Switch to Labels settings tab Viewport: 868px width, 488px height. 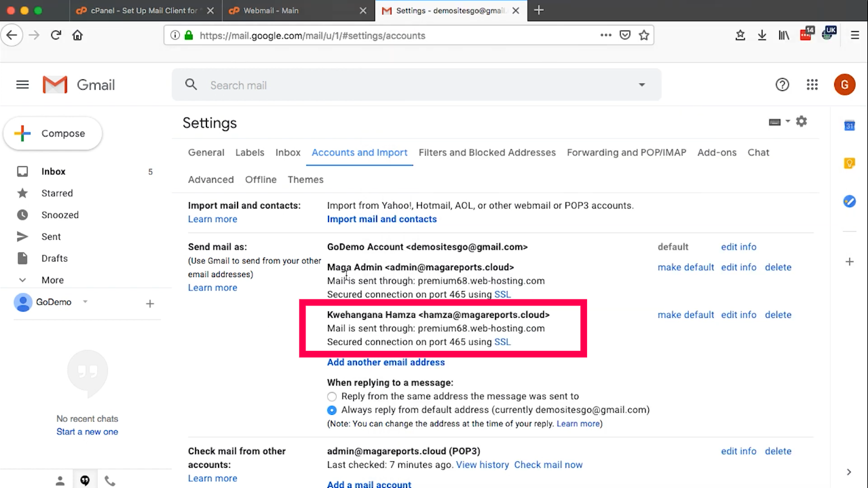(x=250, y=152)
